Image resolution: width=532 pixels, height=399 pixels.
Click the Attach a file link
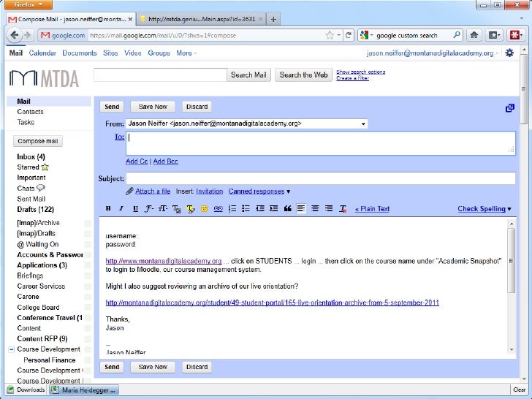pyautogui.click(x=152, y=191)
